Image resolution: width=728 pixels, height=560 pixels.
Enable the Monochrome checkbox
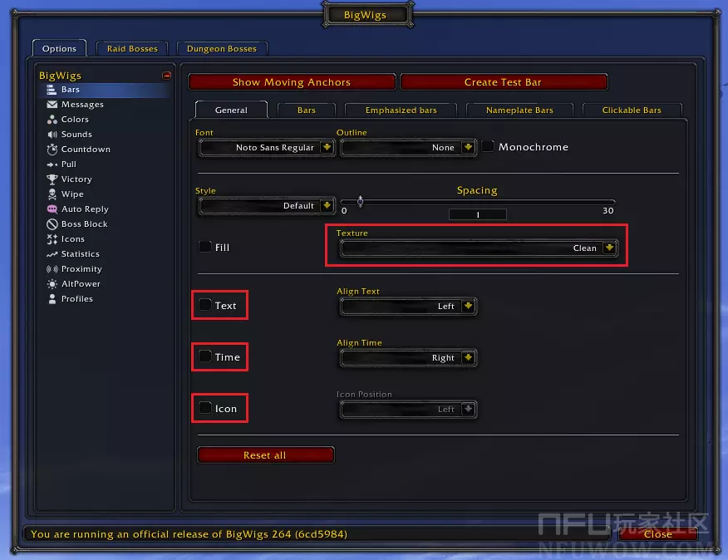(x=489, y=147)
